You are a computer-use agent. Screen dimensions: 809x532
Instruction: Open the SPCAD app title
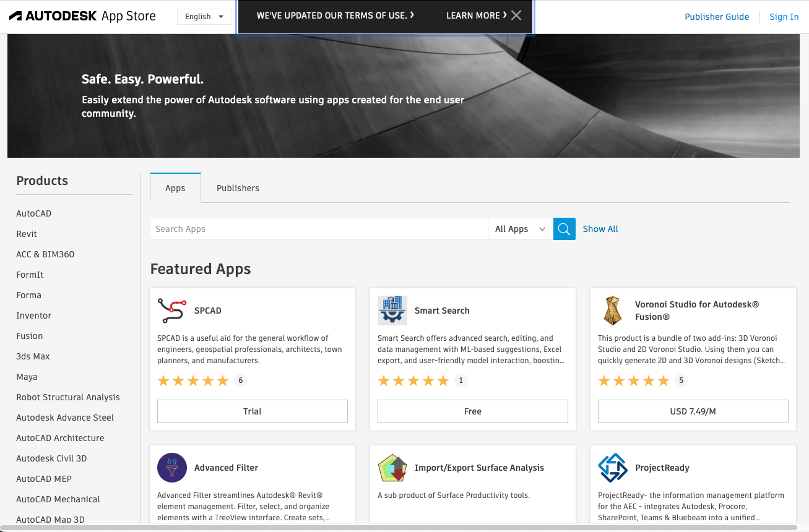tap(208, 311)
